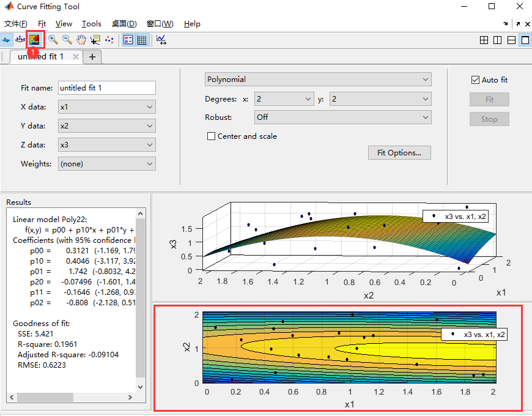The width and height of the screenshot is (532, 416).
Task: Open the X data dropdown
Action: coord(107,107)
